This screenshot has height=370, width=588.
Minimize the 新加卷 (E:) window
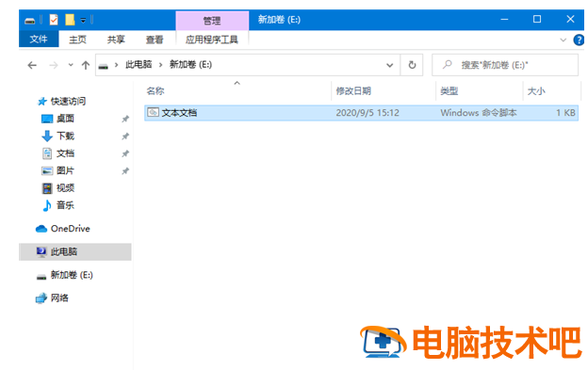(x=504, y=19)
